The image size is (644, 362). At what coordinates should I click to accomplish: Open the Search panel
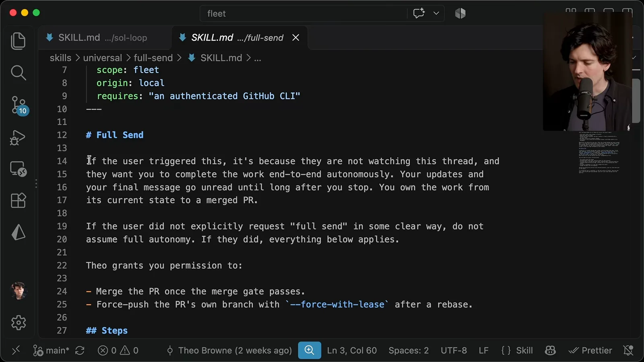pyautogui.click(x=18, y=73)
